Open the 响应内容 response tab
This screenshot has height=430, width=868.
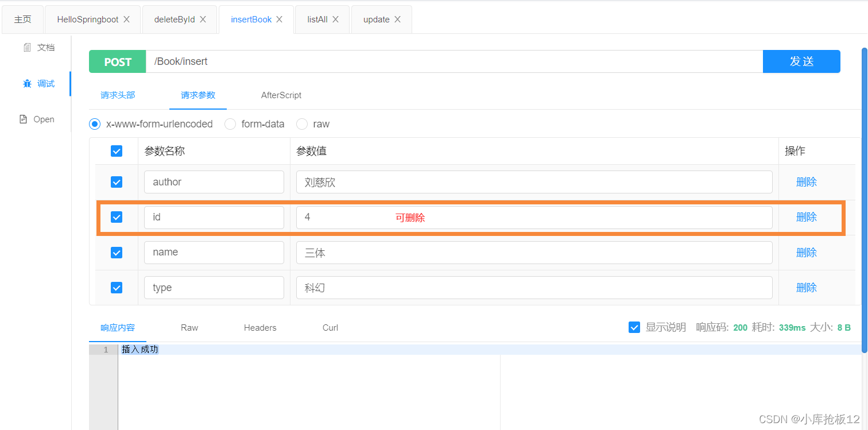(x=118, y=328)
